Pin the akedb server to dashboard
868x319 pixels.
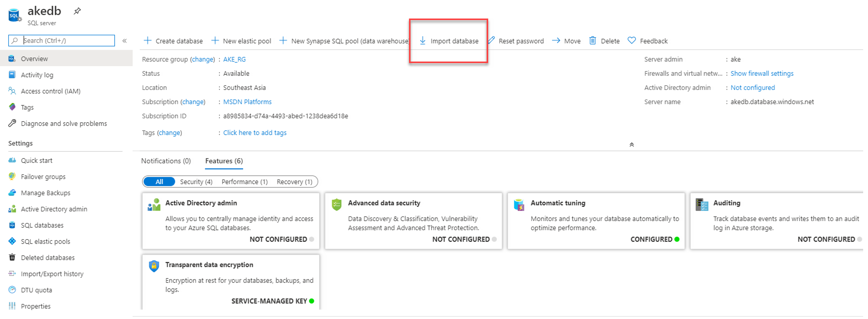[77, 11]
